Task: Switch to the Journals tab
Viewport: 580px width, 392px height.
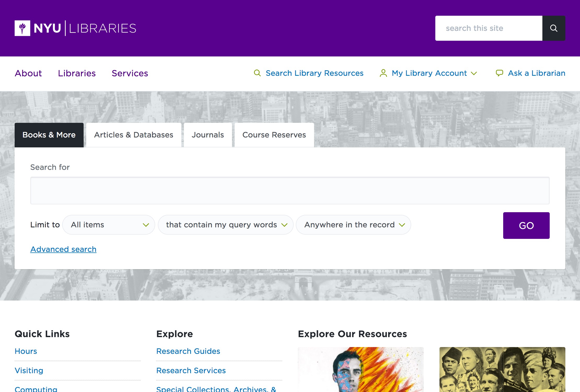Action: pyautogui.click(x=208, y=135)
